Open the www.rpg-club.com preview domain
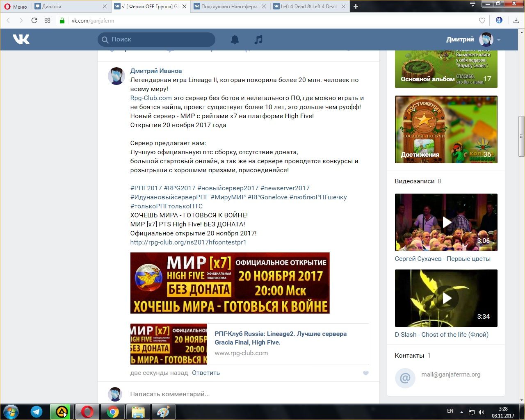 click(241, 353)
